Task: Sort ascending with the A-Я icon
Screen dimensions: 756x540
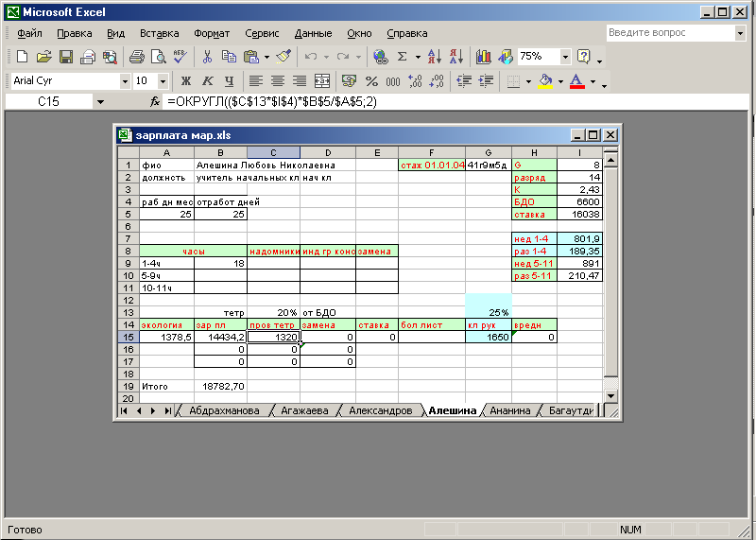Action: point(435,57)
